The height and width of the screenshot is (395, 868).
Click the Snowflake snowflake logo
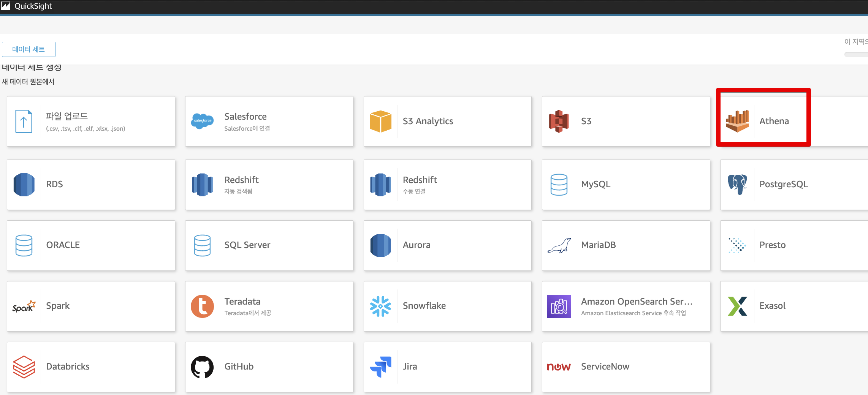[x=380, y=306]
